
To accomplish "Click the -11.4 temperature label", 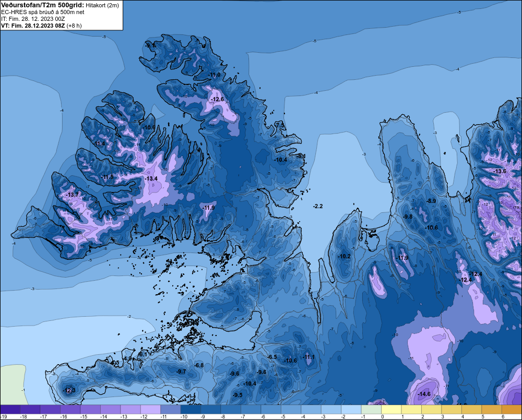I will click(x=99, y=144).
